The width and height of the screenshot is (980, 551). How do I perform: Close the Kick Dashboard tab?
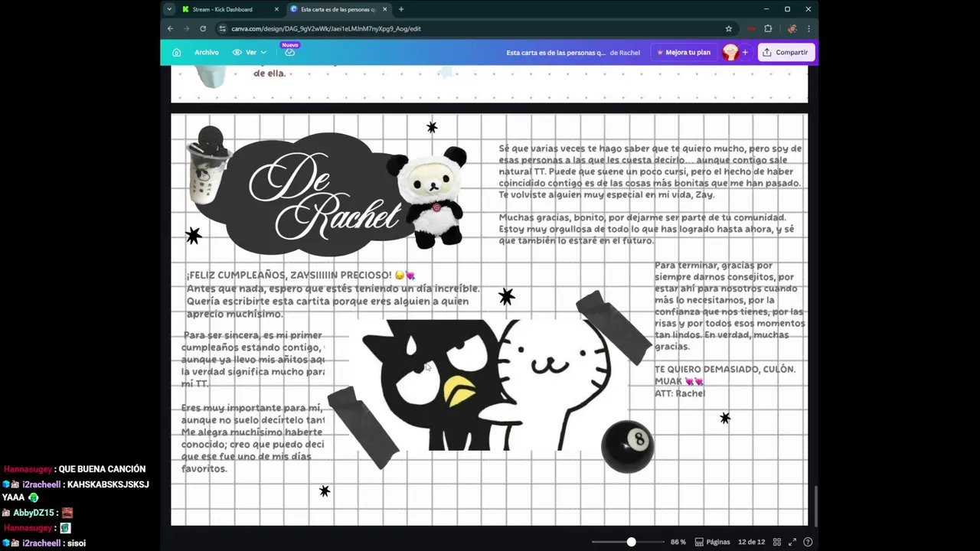tap(276, 9)
